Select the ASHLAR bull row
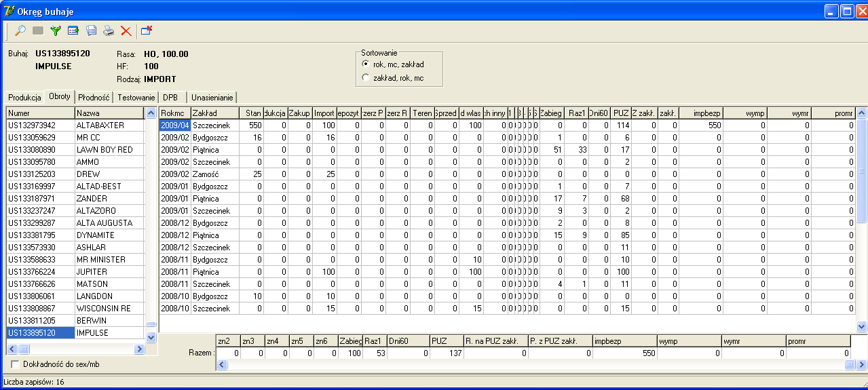The image size is (868, 390). (76, 248)
